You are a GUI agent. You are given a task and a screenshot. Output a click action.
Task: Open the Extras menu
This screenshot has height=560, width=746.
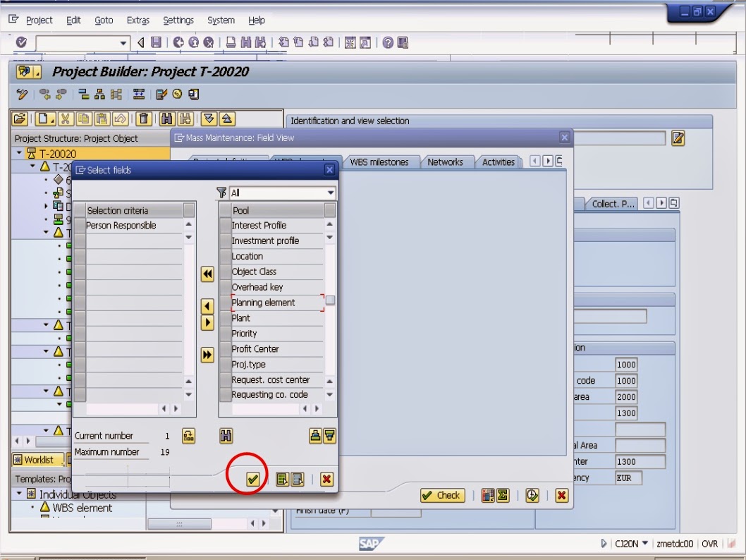click(x=137, y=20)
